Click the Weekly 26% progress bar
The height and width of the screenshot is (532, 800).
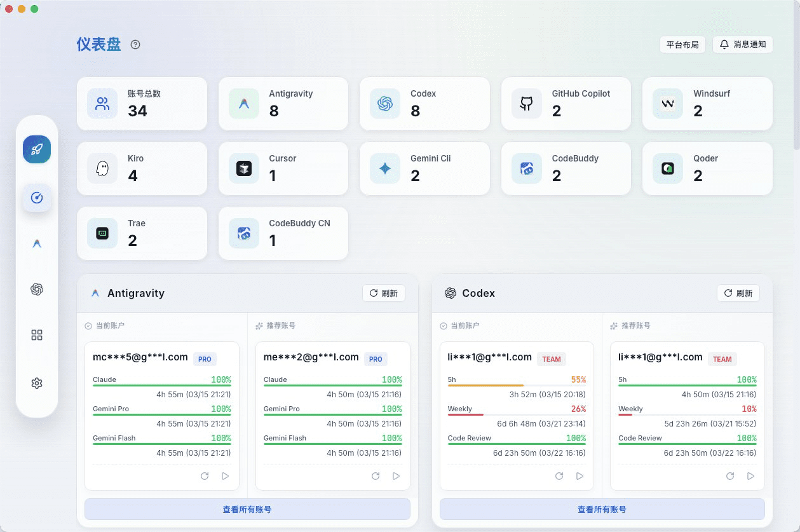(x=517, y=414)
